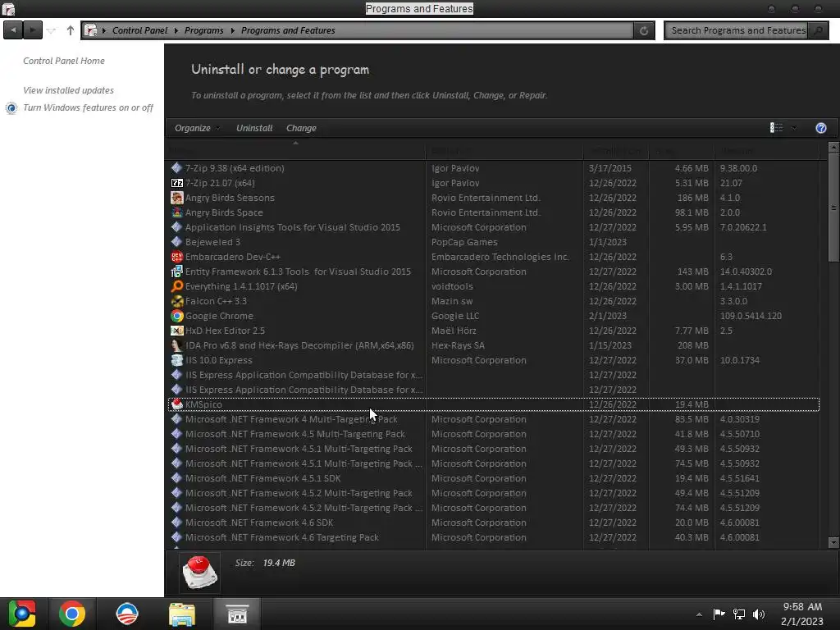Viewport: 840px width, 630px height.
Task: Click the KMSpico red button icon in list
Action: [177, 404]
